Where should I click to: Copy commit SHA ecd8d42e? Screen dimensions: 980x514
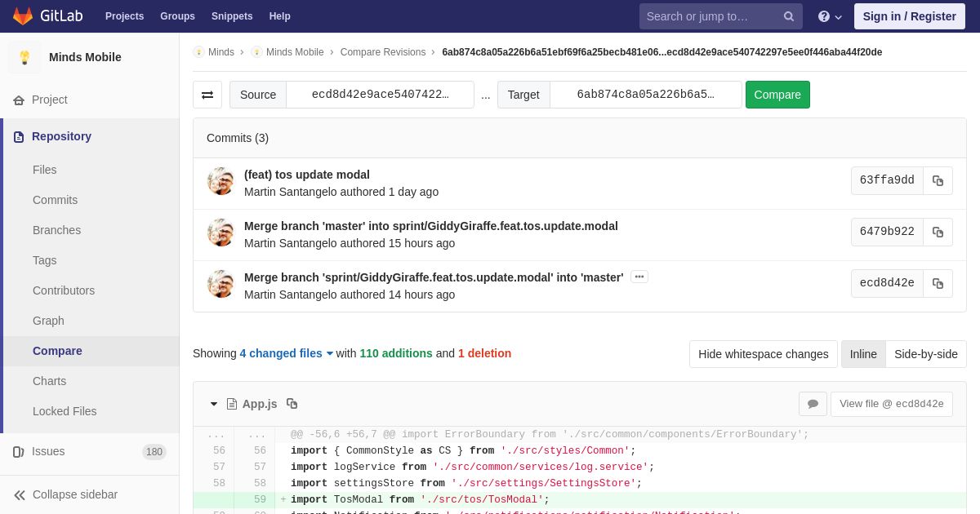point(938,284)
